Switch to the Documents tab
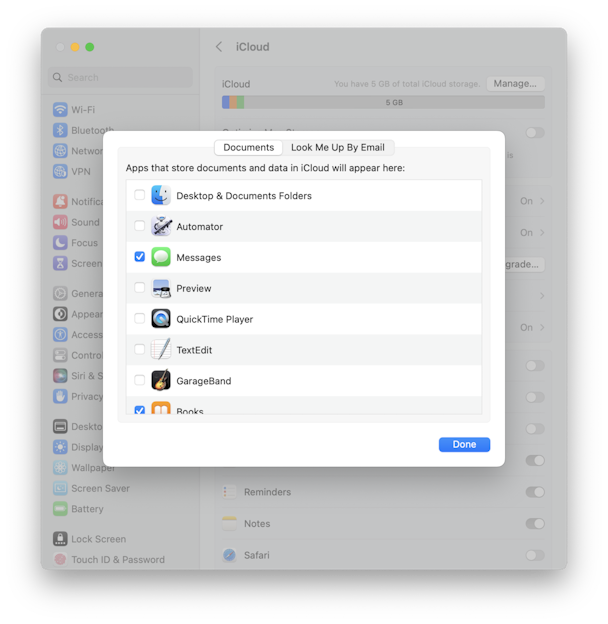Screen dimensions: 608x624 click(x=248, y=148)
